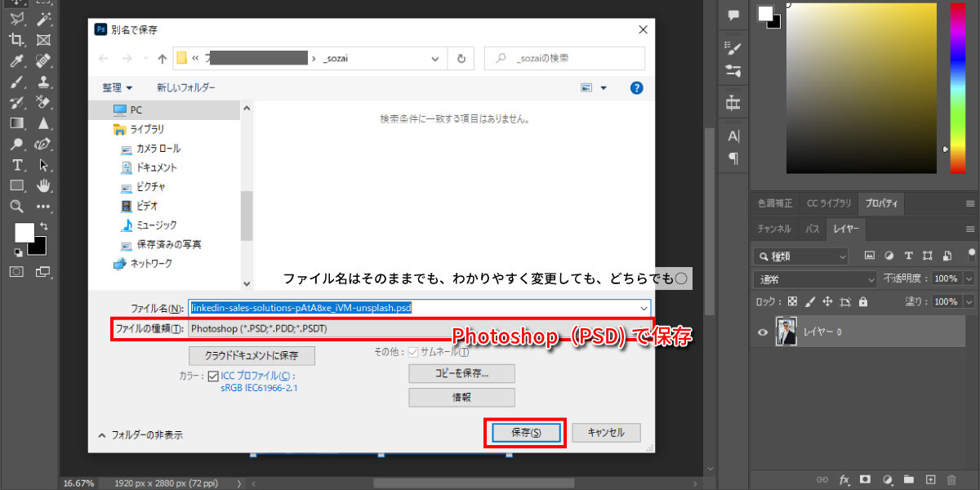Create a new layer plus icon

point(929,479)
